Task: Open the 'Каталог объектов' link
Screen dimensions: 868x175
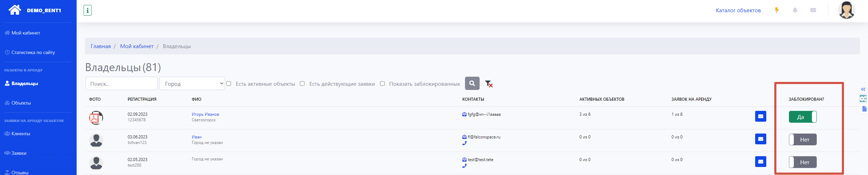Action: pos(738,10)
